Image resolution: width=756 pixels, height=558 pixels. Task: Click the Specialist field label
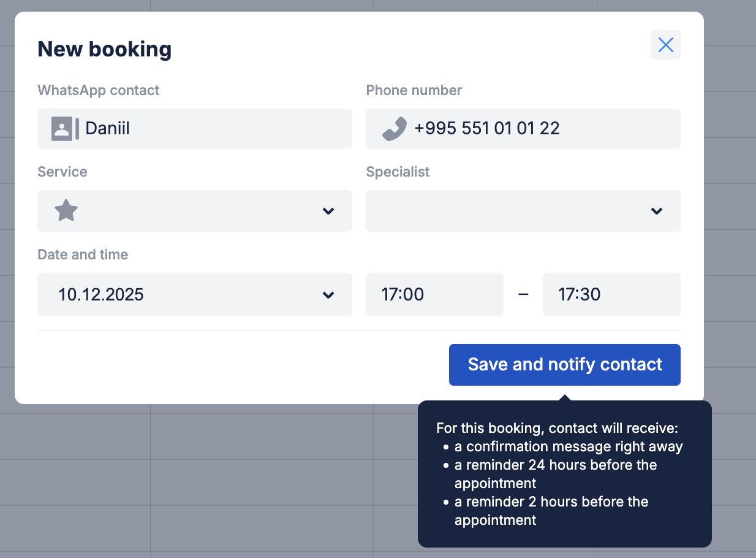[398, 172]
